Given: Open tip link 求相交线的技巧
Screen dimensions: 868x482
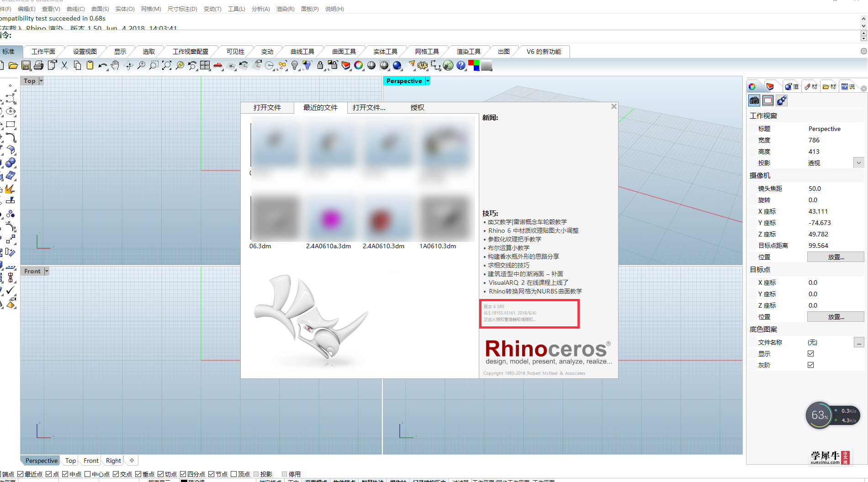Looking at the screenshot, I should [508, 265].
